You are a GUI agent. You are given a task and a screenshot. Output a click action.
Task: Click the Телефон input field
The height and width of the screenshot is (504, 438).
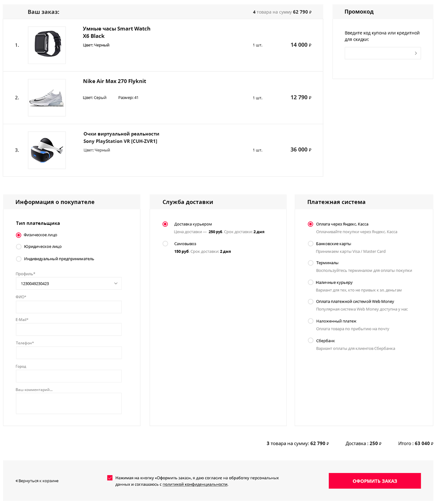click(69, 353)
